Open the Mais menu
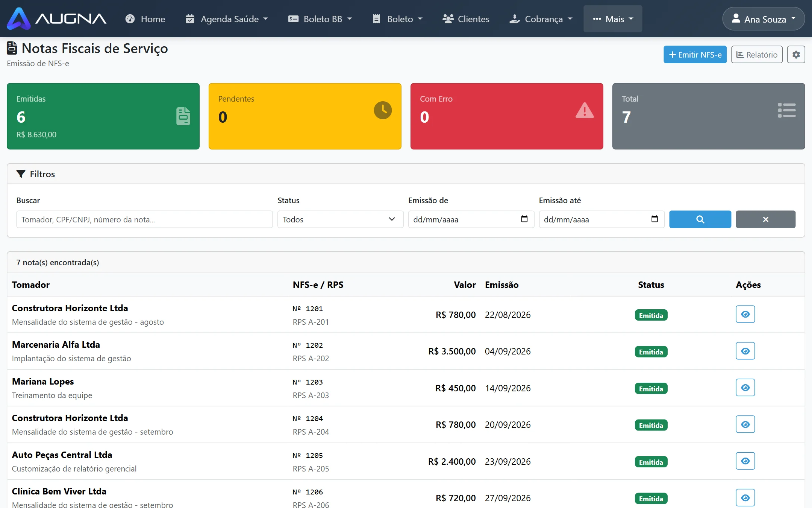The width and height of the screenshot is (812, 508). [x=613, y=19]
